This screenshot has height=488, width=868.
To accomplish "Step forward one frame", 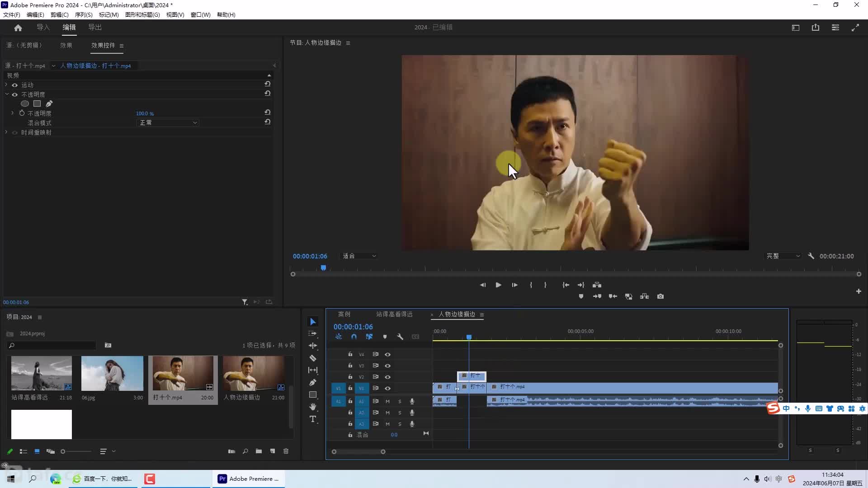I will pos(514,285).
